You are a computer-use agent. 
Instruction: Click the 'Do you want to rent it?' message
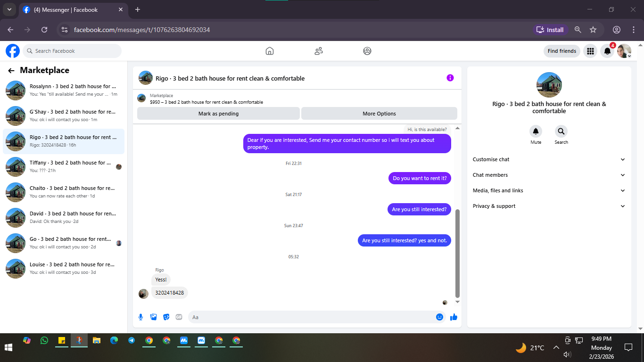420,178
